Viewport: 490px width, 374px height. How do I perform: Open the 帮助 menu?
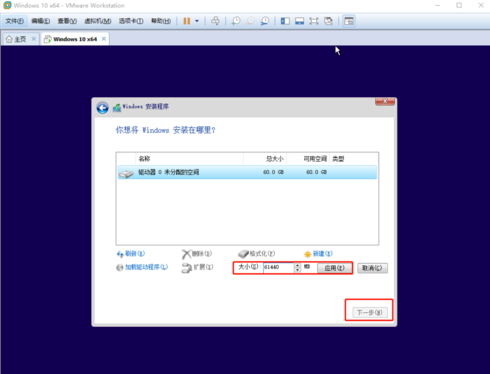click(x=161, y=21)
